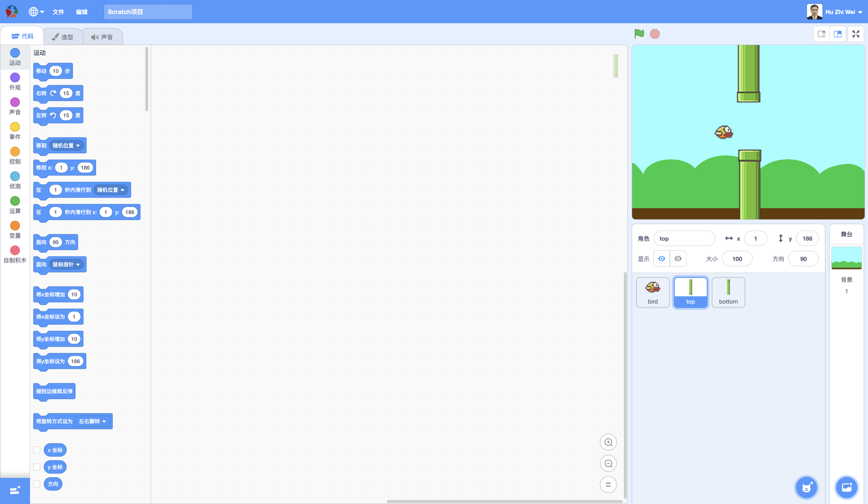Select the stage backdrop thumbnail
This screenshot has width=868, height=504.
(846, 258)
